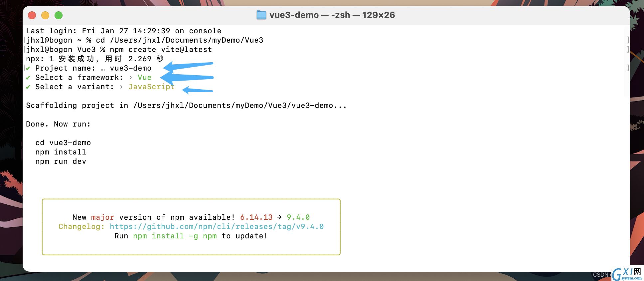The width and height of the screenshot is (644, 281).
Task: Click the 'npm install -g npm' command text
Action: pos(175,236)
